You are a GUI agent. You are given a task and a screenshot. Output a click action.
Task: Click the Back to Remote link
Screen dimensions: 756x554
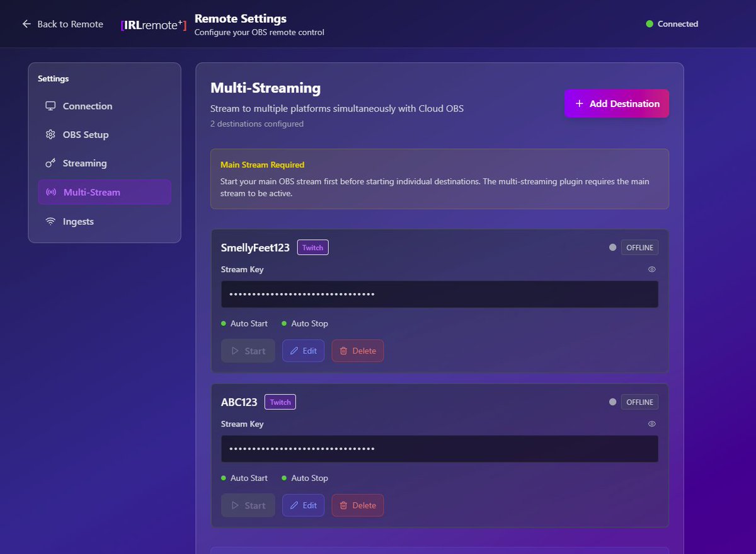point(62,24)
